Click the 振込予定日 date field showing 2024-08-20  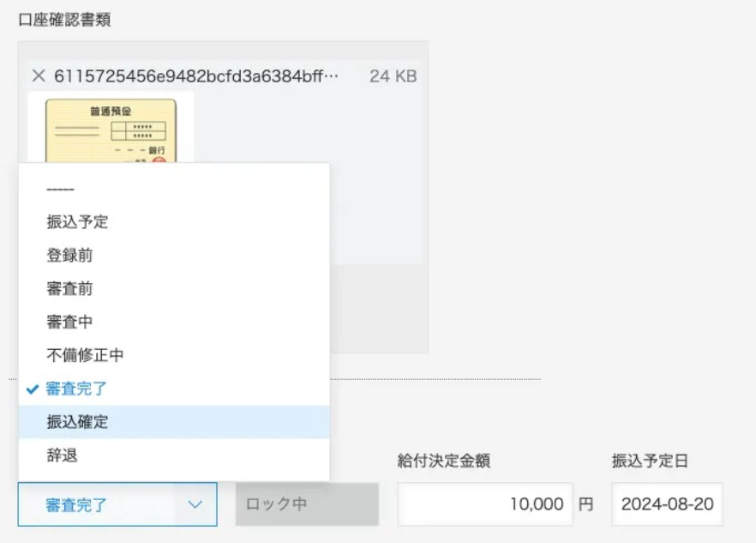pos(667,504)
